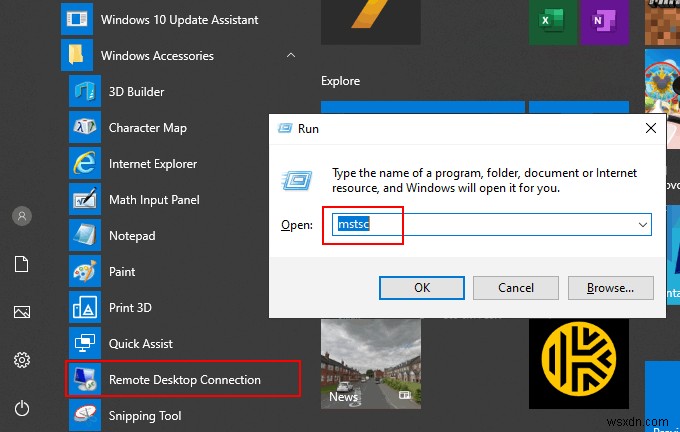Expand the Open field dropdown arrow

point(642,226)
